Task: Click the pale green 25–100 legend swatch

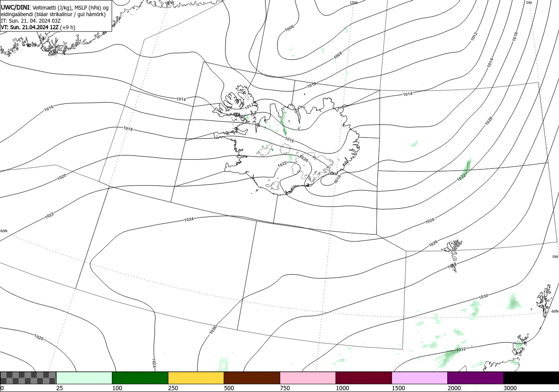Action: click(84, 378)
